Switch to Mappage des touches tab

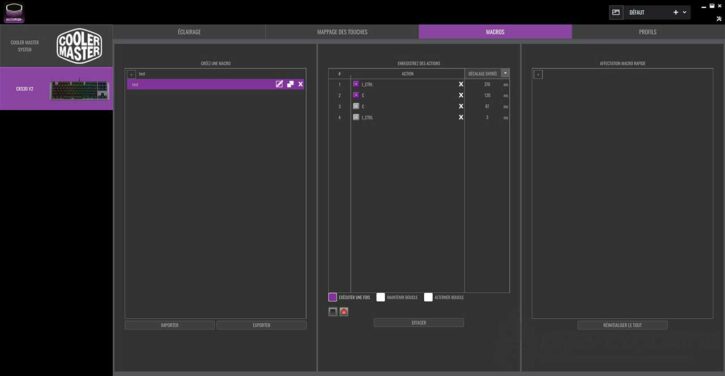[342, 32]
